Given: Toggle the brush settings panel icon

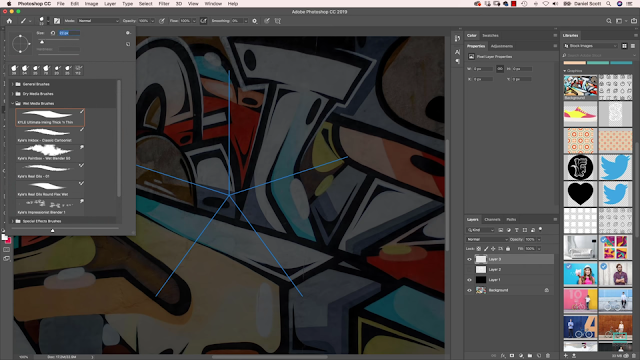Looking at the screenshot, I should click(57, 21).
